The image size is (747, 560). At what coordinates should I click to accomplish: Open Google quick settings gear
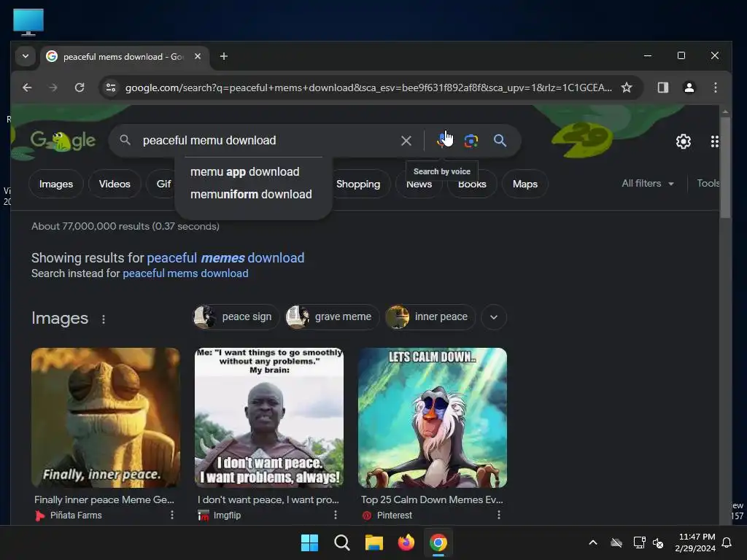[x=683, y=141]
